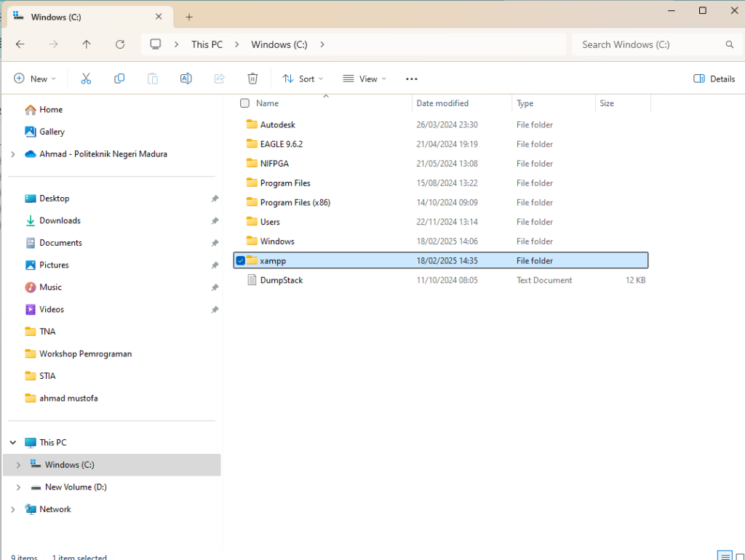This screenshot has height=560, width=745.
Task: Toggle the Details pane button
Action: 714,79
